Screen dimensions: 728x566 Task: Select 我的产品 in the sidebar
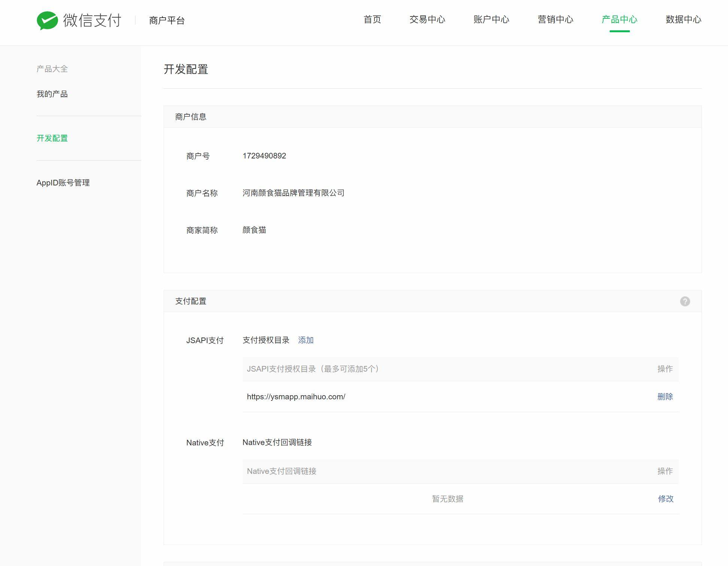[52, 94]
